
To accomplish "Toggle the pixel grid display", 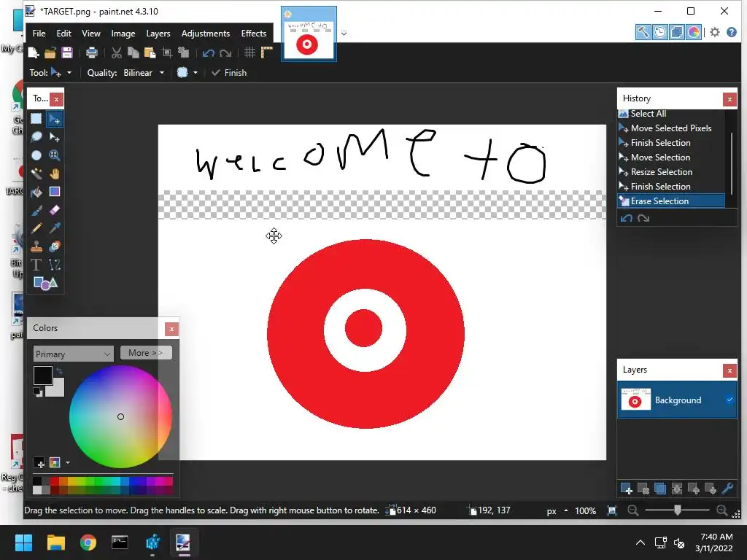I will pos(249,52).
